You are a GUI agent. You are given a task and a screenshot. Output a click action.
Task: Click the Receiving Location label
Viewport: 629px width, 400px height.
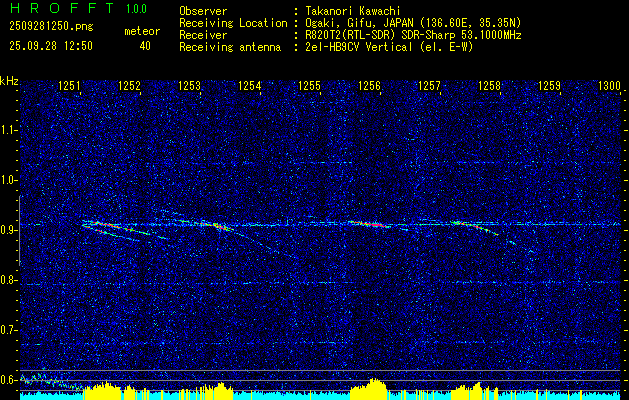[x=233, y=23]
